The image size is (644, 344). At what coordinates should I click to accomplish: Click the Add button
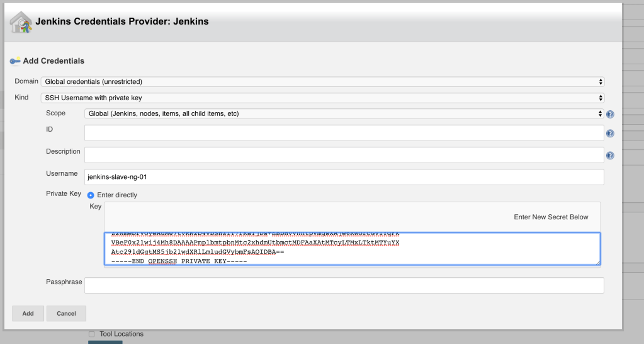click(28, 314)
